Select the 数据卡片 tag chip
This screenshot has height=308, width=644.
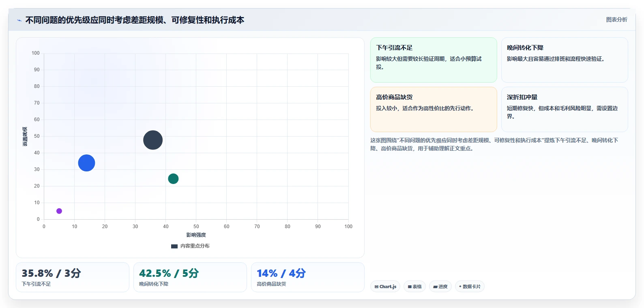pos(470,287)
